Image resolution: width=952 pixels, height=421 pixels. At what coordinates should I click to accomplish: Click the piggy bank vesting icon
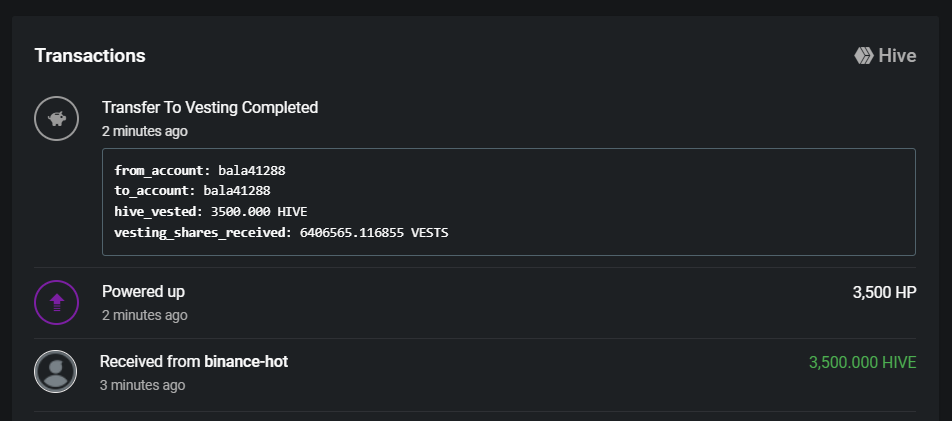56,118
